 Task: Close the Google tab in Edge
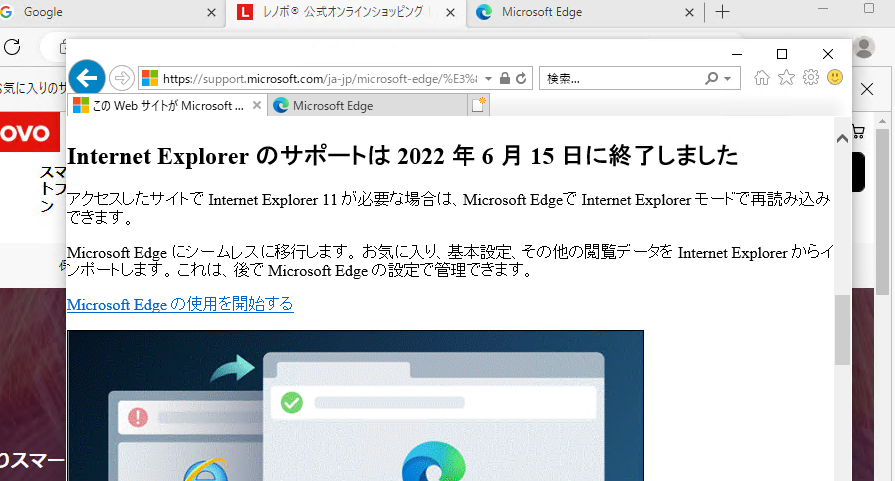(211, 13)
